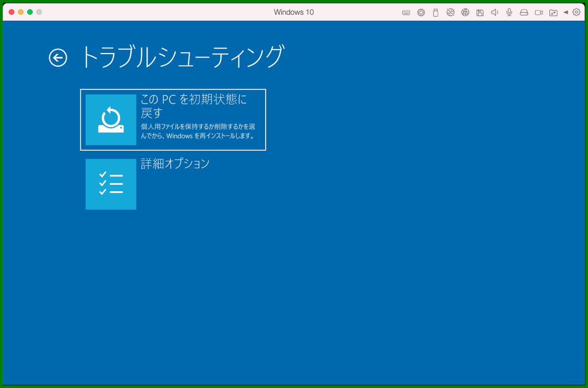Viewport: 588px width, 388px height.
Task: Open the settings gear in the title bar
Action: 576,12
